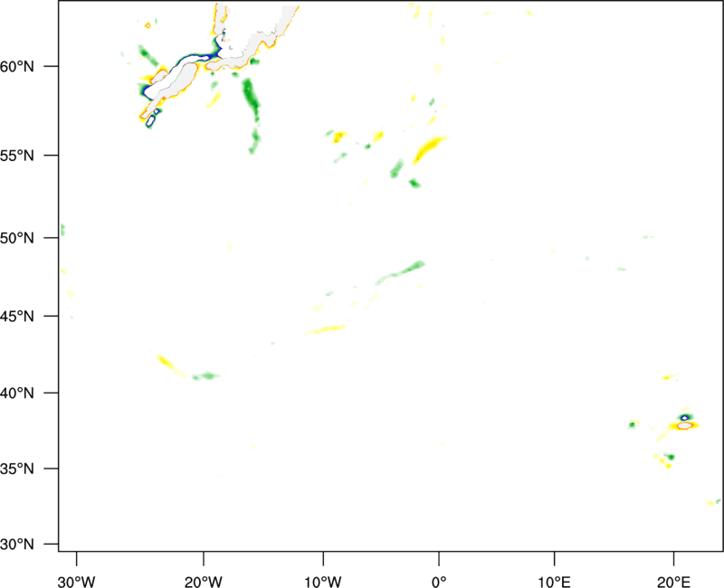This screenshot has height=588, width=724.
Task: Click the 30°N latitude axis label
Action: click(17, 545)
